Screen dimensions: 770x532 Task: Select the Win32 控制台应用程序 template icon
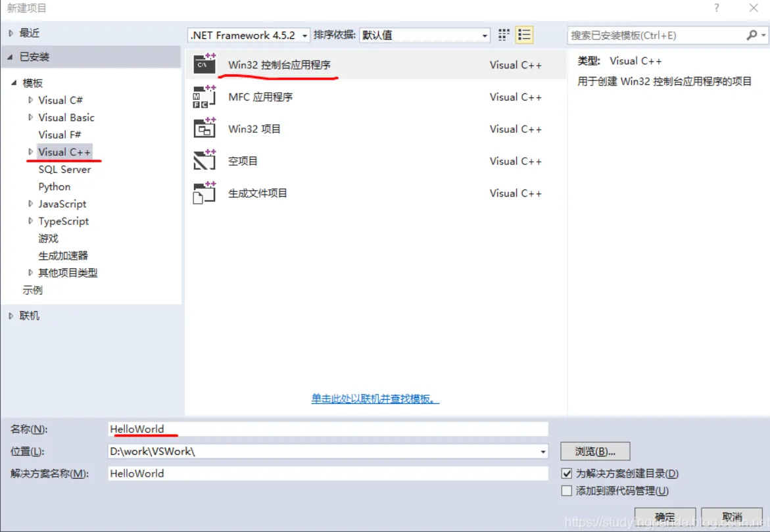pos(205,63)
